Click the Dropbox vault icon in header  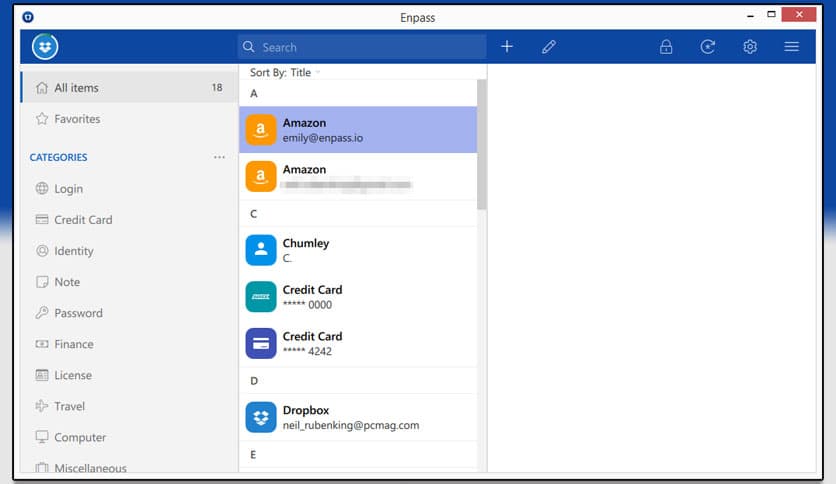click(x=45, y=47)
